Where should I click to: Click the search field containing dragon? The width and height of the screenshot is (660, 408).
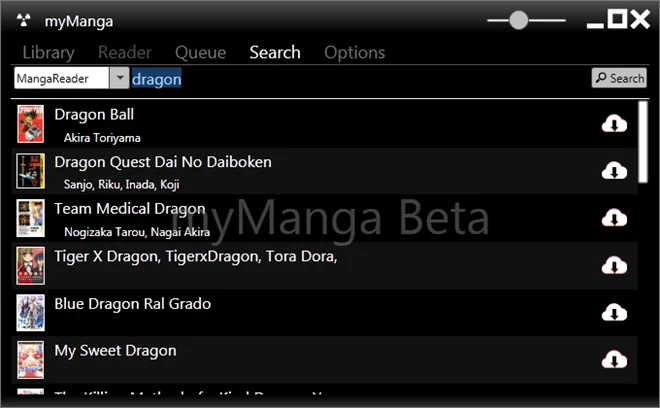(360, 79)
